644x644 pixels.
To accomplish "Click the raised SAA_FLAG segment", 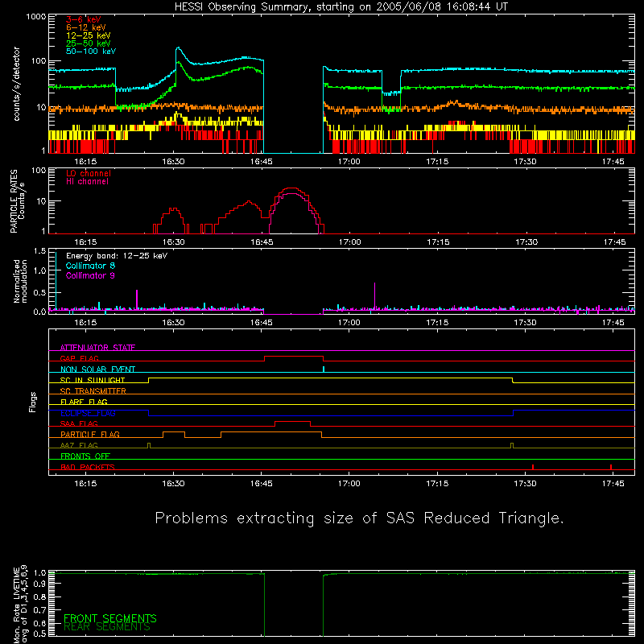I will 292,422.
